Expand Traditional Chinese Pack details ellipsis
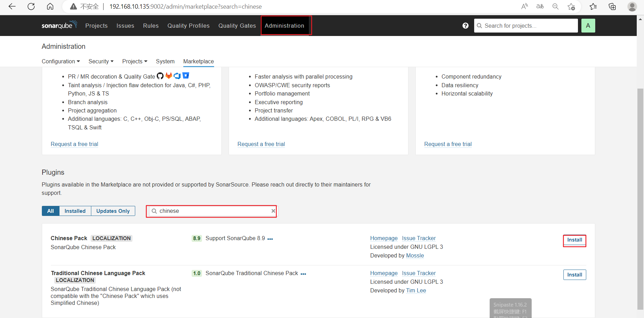This screenshot has width=644, height=318. tap(303, 274)
